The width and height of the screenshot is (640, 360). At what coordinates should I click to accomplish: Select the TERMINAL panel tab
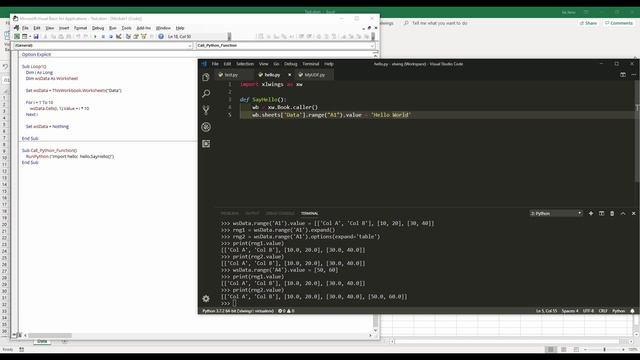(x=309, y=213)
